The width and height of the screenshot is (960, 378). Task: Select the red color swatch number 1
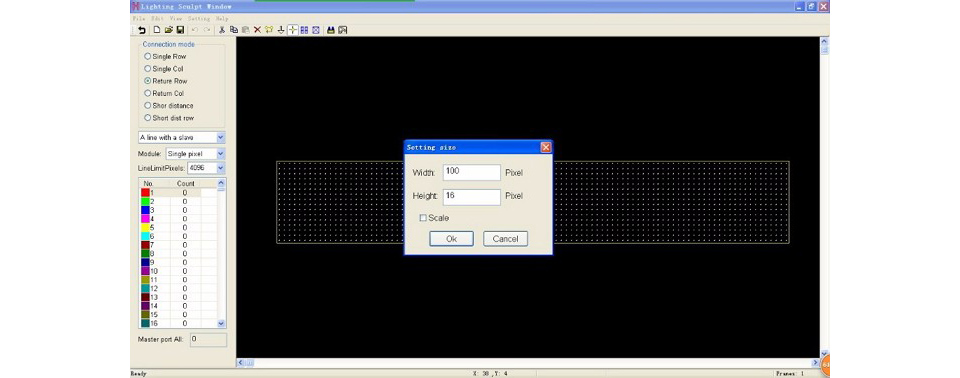point(145,192)
